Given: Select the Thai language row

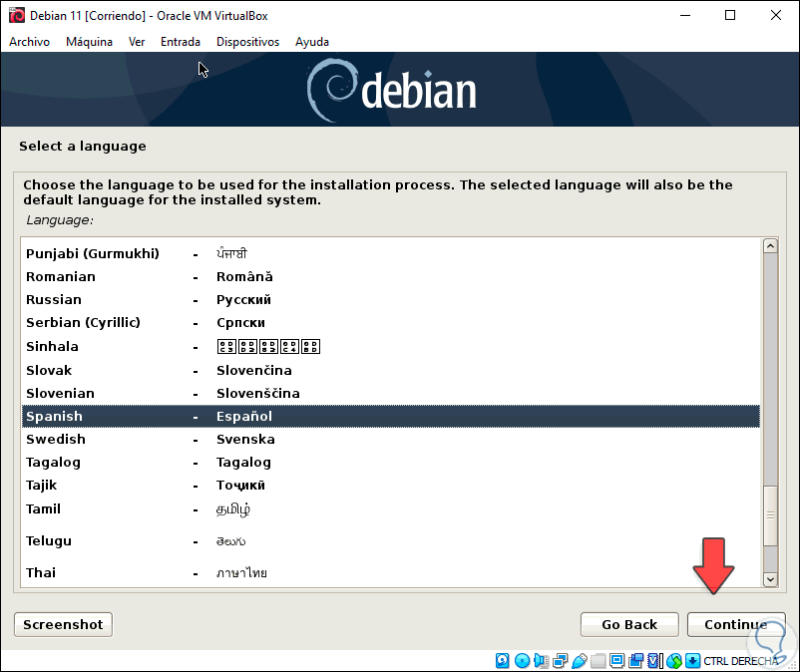Looking at the screenshot, I should 391,572.
